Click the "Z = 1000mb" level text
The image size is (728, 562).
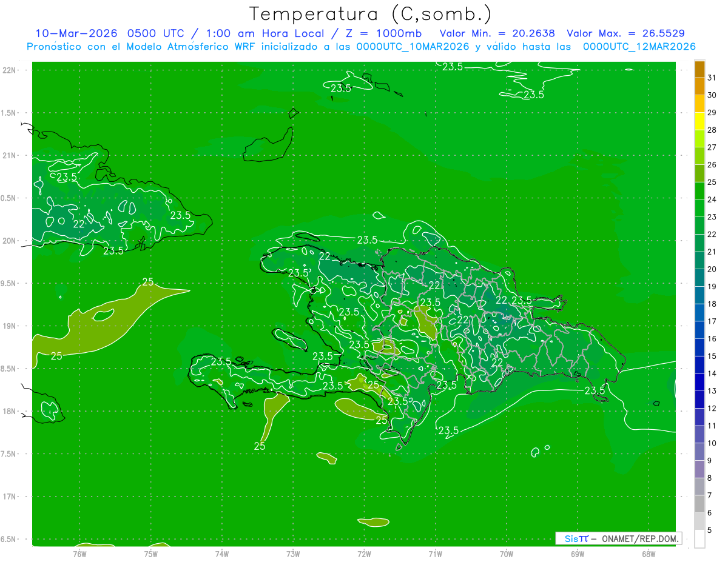point(384,33)
